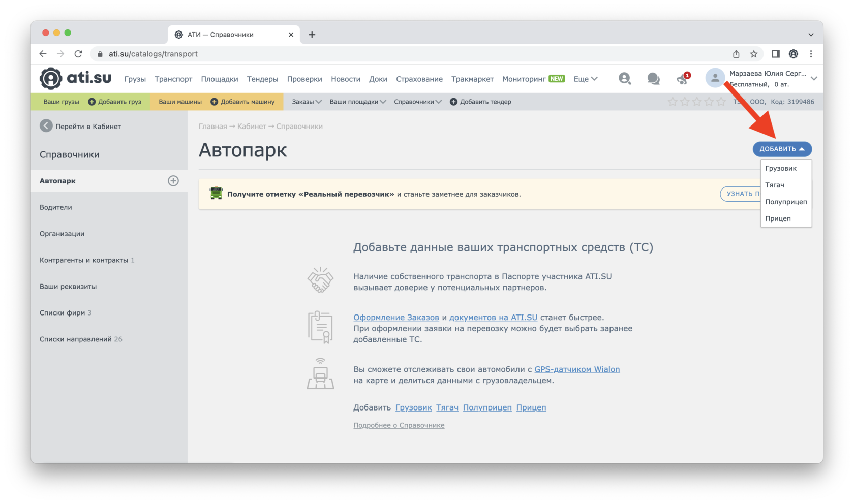Image resolution: width=854 pixels, height=504 pixels.
Task: Expand the Заказы dropdown
Action: coord(307,102)
